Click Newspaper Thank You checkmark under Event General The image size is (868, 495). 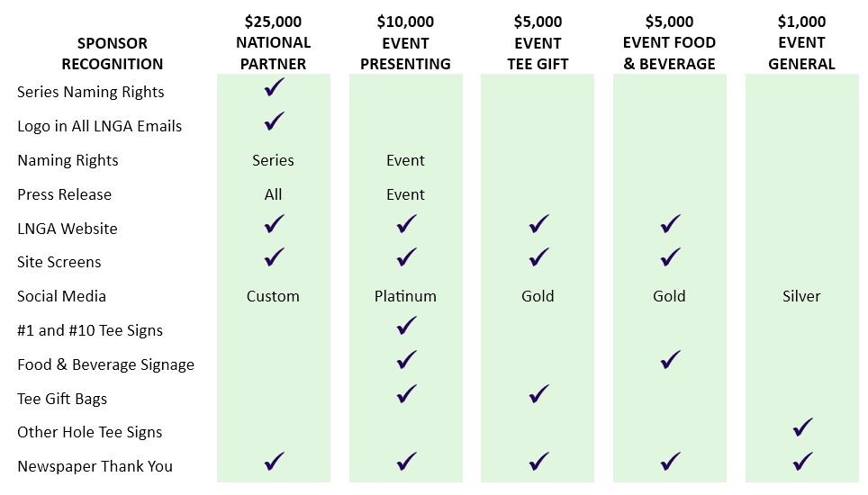[x=802, y=462]
